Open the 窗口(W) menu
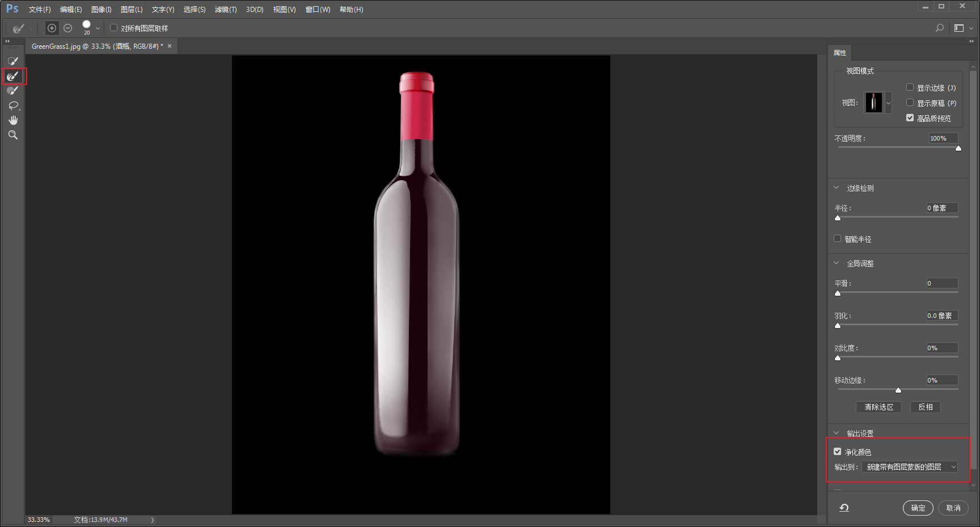Image resolution: width=980 pixels, height=527 pixels. pyautogui.click(x=318, y=10)
